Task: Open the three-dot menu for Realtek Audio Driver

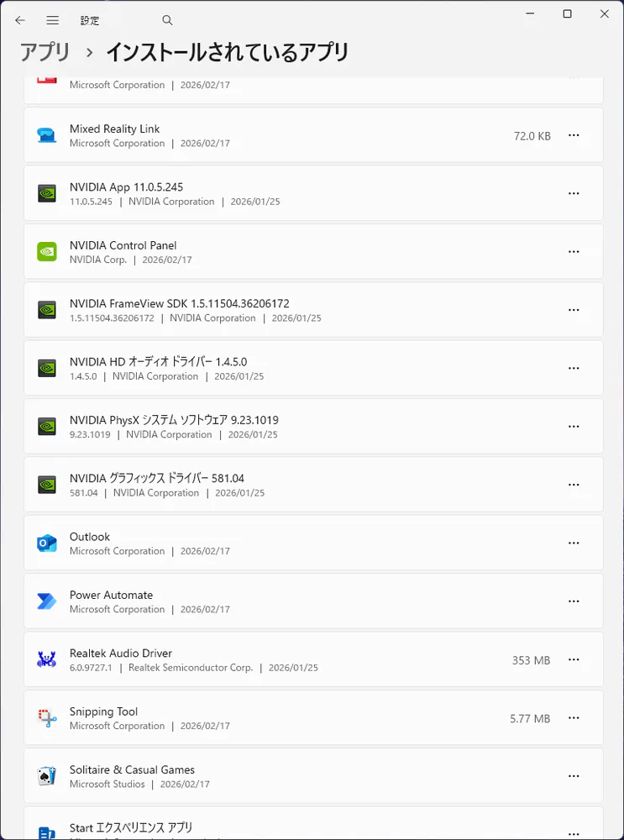Action: [x=574, y=660]
